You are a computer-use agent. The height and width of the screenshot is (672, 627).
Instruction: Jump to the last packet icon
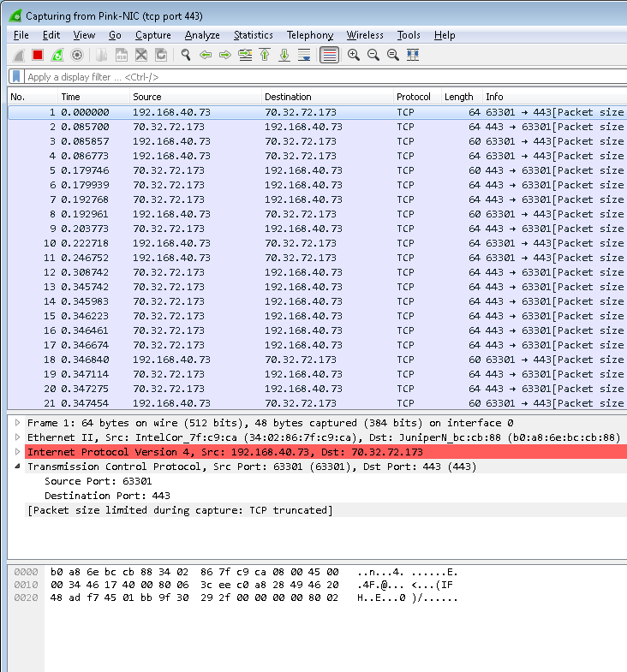(284, 55)
